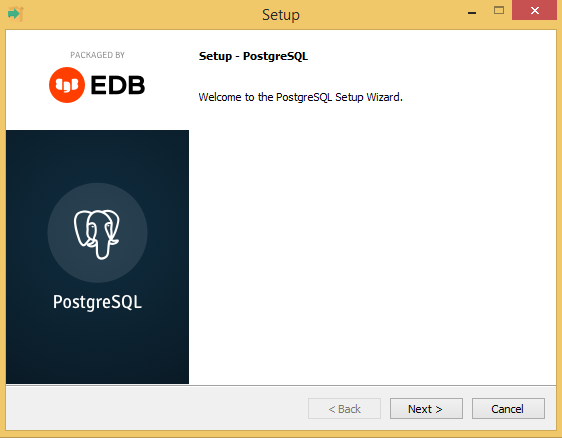562x438 pixels.
Task: Click the white PostgreSQL wordmark on banner
Action: click(x=97, y=302)
